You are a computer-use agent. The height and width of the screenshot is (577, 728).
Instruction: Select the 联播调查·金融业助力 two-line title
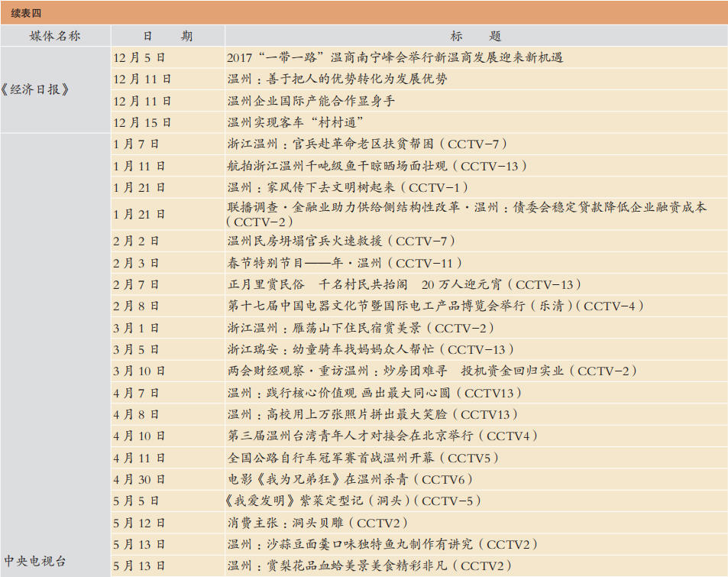467,214
